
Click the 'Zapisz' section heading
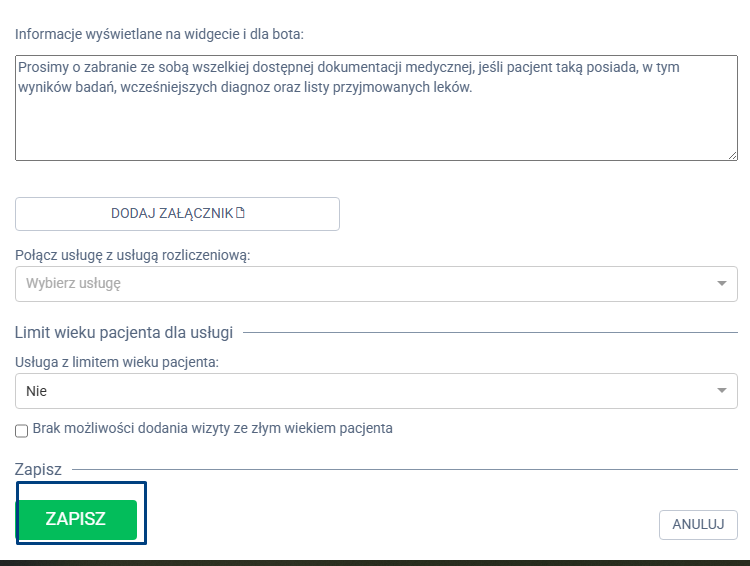38,469
